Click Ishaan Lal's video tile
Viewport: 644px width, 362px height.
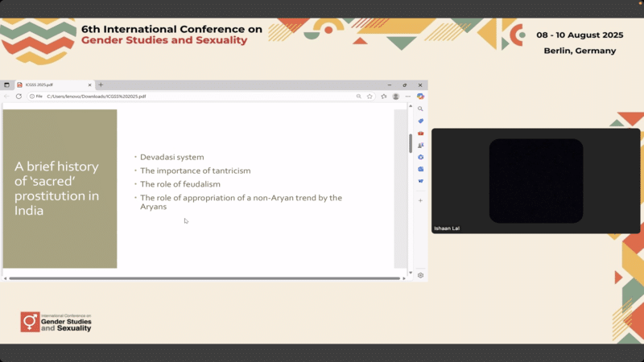coord(535,181)
